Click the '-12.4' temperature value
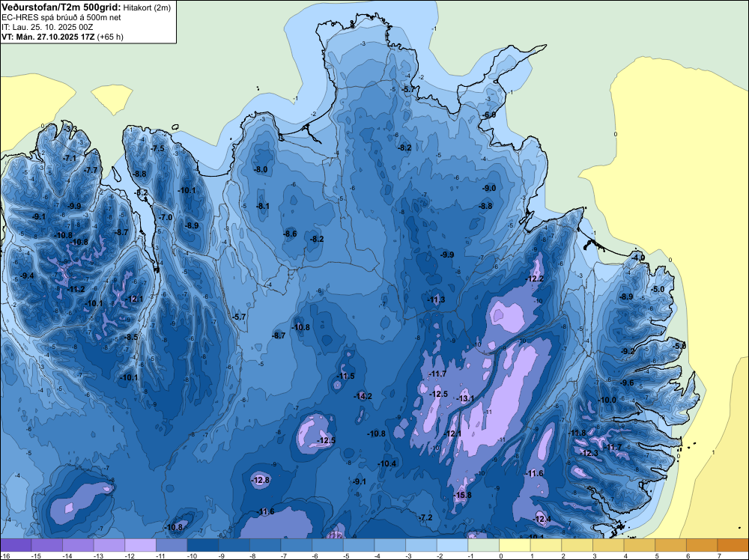The height and width of the screenshot is (560, 749). pos(542,519)
